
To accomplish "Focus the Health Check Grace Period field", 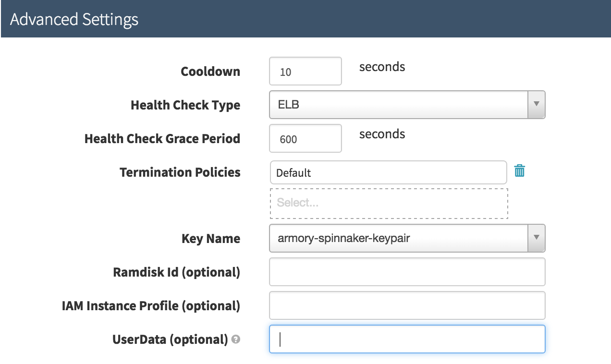I will (305, 139).
